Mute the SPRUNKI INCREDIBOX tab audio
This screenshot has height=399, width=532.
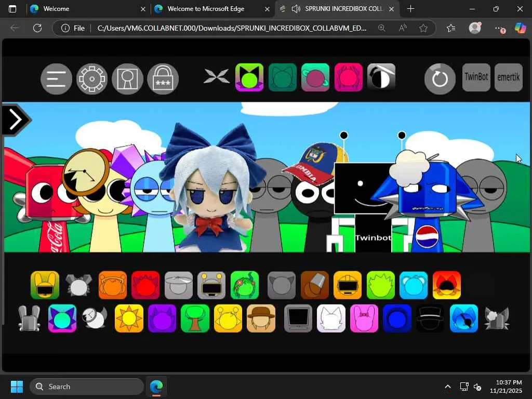(x=296, y=9)
